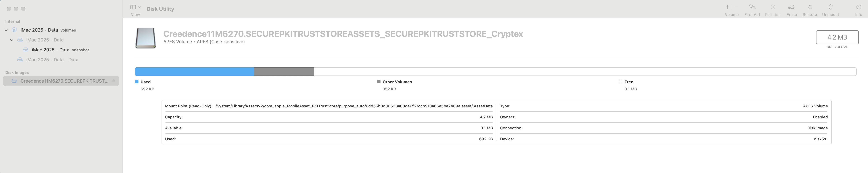This screenshot has width=868, height=173.
Task: Open the View sidebar options button
Action: [x=133, y=7]
